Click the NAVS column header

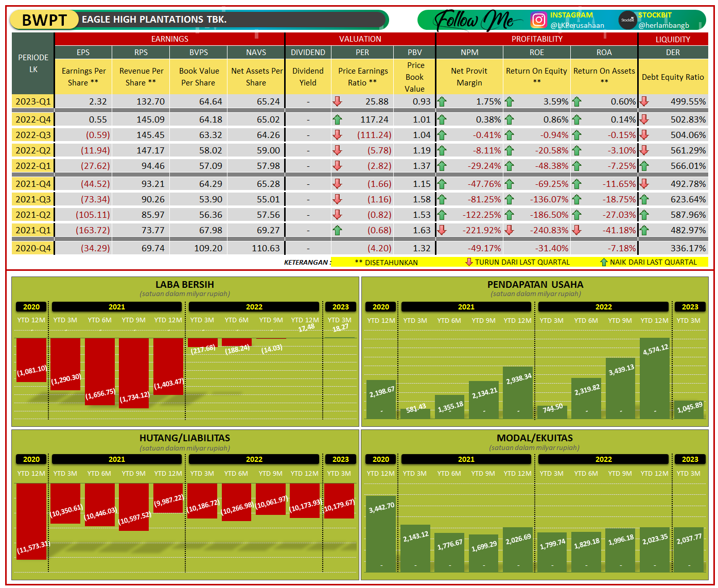point(256,53)
